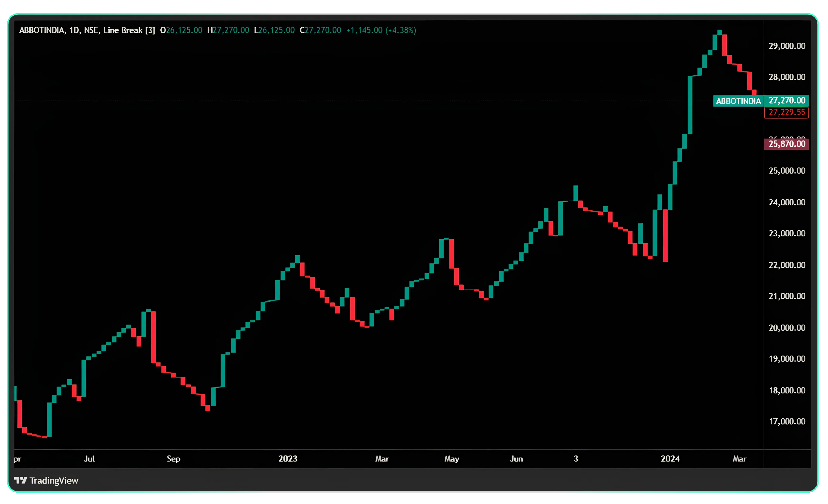The height and width of the screenshot is (504, 828).
Task: Click the Jun label on time axis
Action: pos(516,459)
